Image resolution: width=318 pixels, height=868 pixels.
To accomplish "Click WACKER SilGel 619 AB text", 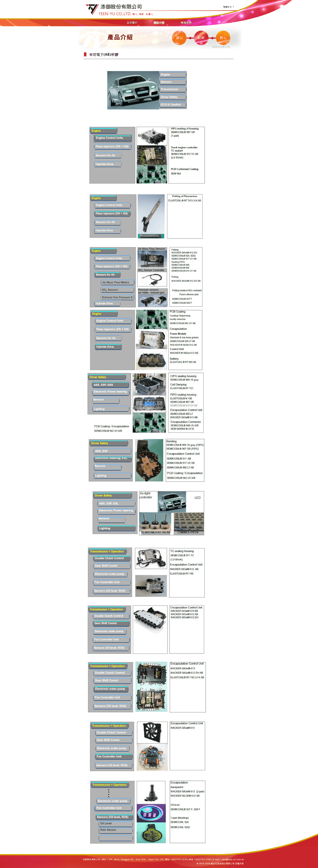I will 184,611.
